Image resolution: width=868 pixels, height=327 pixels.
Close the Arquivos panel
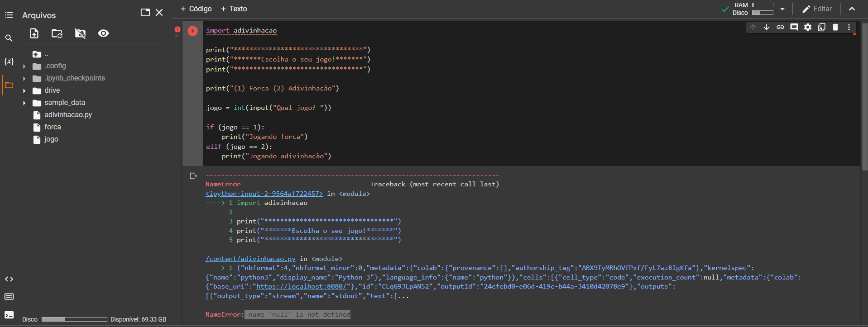pos(159,13)
